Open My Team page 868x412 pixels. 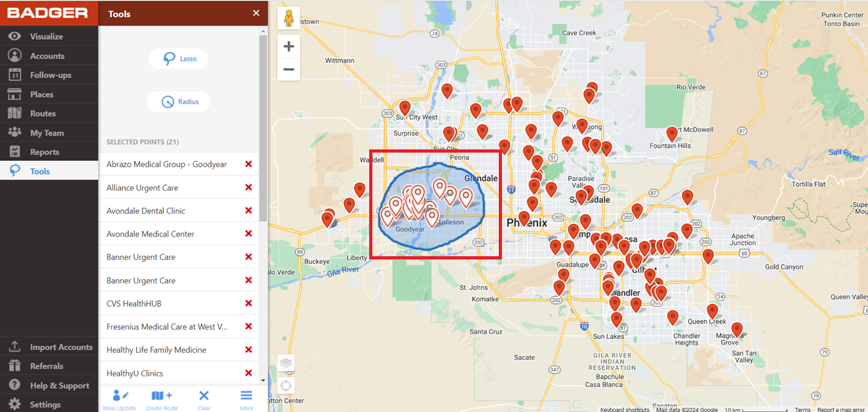[x=49, y=133]
